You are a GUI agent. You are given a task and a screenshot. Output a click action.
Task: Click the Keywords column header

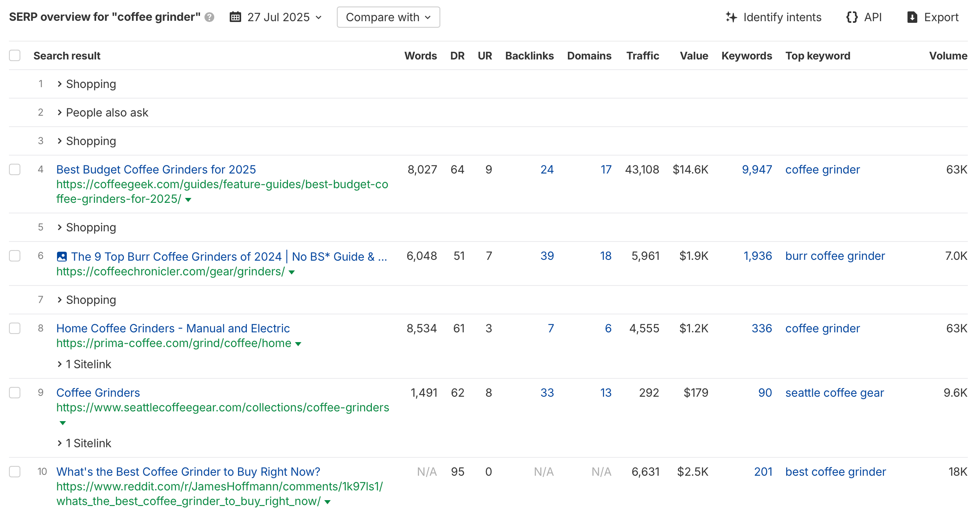click(x=747, y=56)
